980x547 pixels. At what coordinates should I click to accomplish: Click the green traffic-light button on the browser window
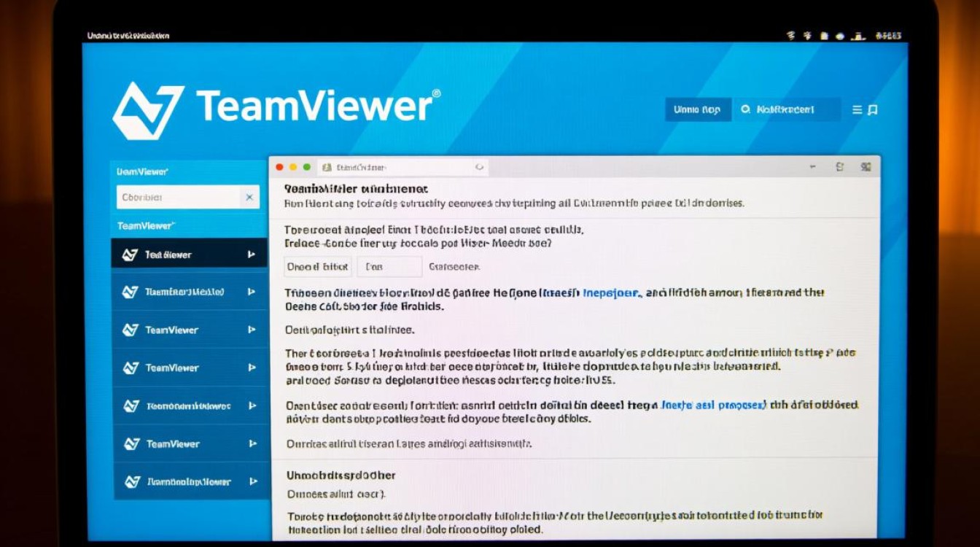click(307, 166)
